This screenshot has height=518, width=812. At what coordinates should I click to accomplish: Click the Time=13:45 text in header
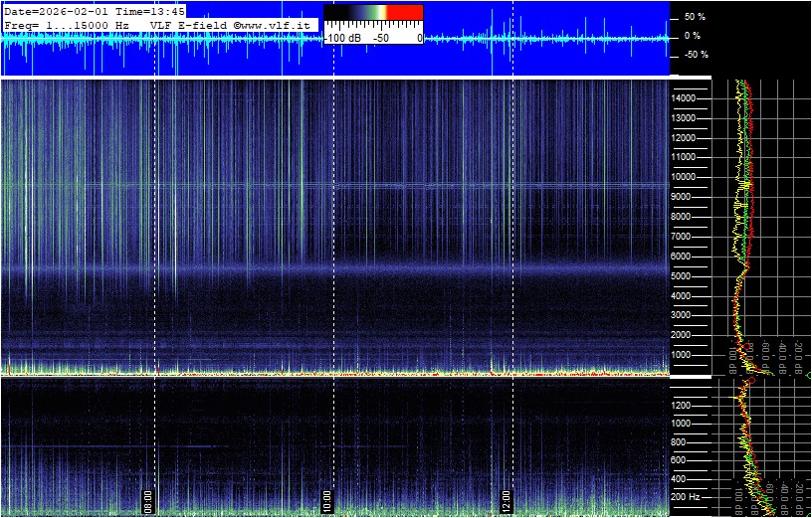coord(150,10)
